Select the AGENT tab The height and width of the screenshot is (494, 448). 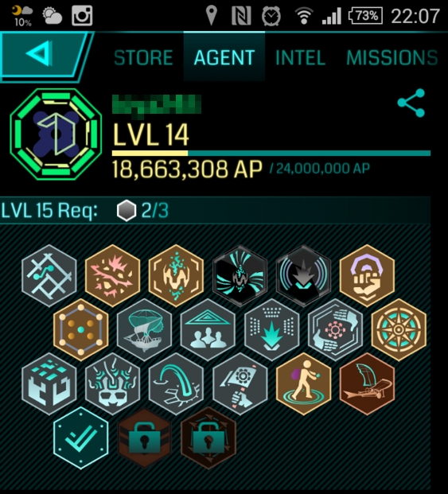click(x=224, y=57)
